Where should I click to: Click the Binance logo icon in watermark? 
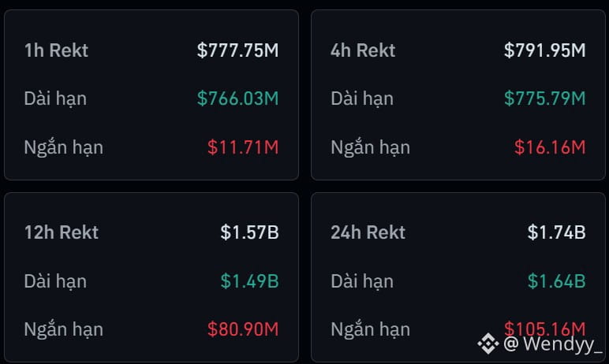(488, 344)
